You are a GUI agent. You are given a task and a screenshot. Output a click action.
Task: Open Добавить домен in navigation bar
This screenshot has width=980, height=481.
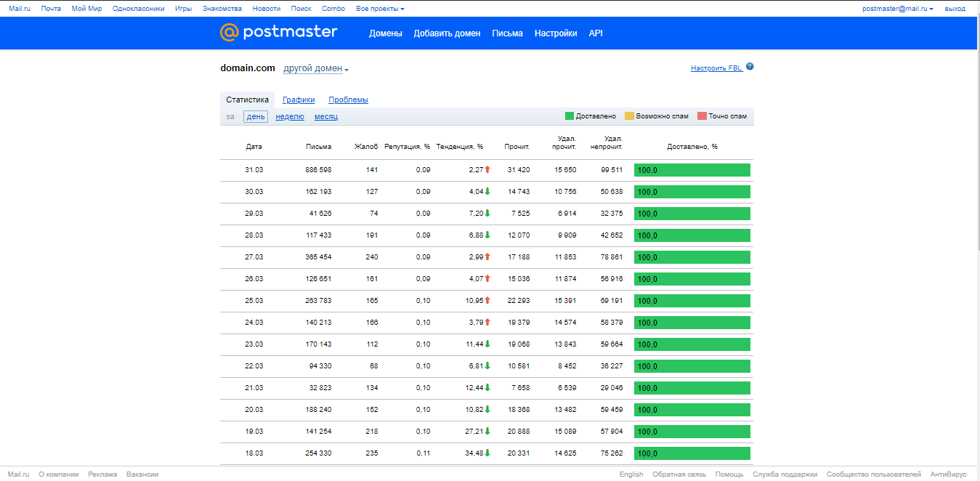pos(447,33)
